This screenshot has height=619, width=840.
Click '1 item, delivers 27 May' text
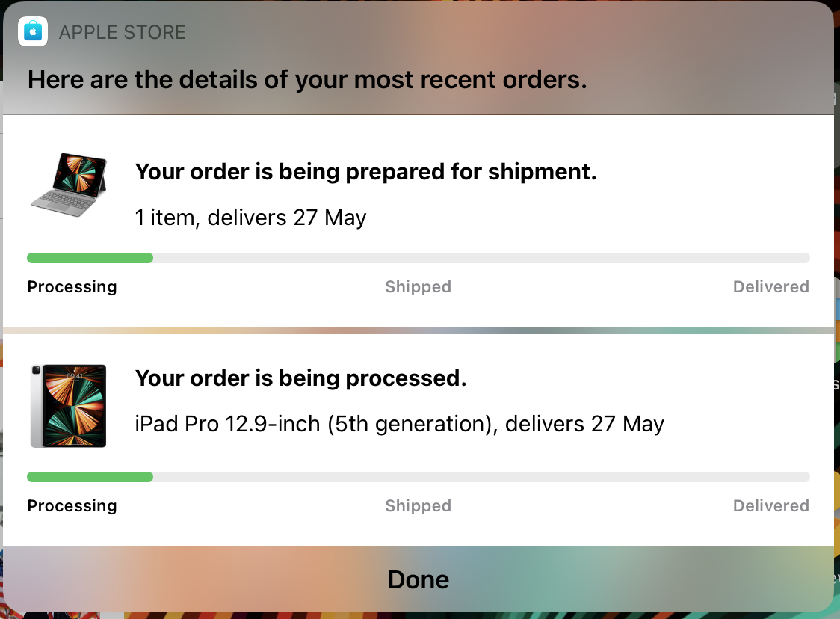pos(250,218)
